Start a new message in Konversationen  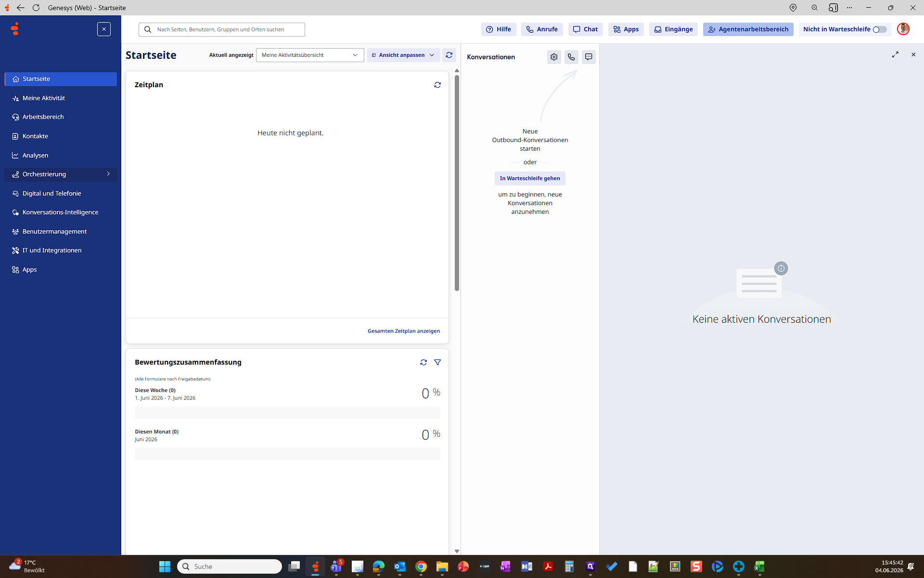tap(589, 57)
